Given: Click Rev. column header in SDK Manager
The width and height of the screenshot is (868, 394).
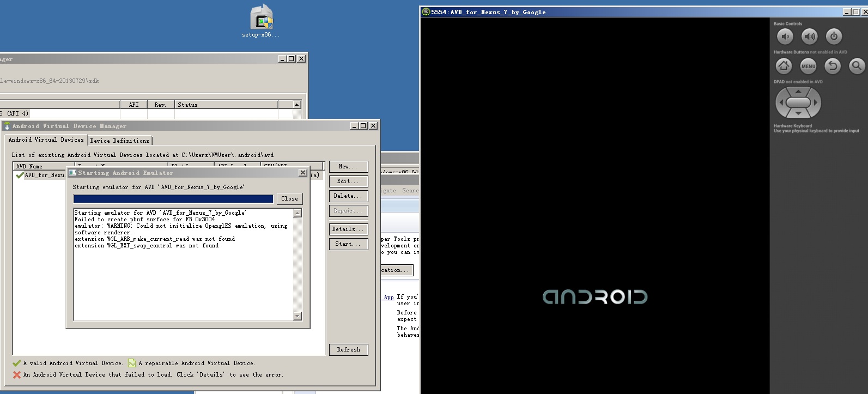Looking at the screenshot, I should coord(161,105).
